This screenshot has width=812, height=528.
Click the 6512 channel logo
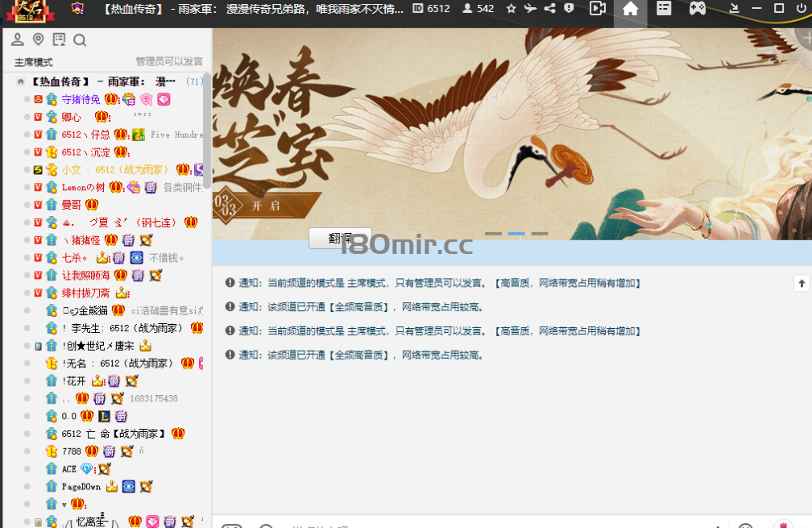coord(29,11)
